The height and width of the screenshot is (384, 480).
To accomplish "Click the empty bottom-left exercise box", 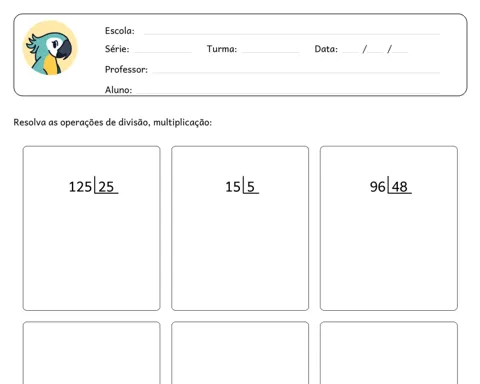I will click(92, 353).
